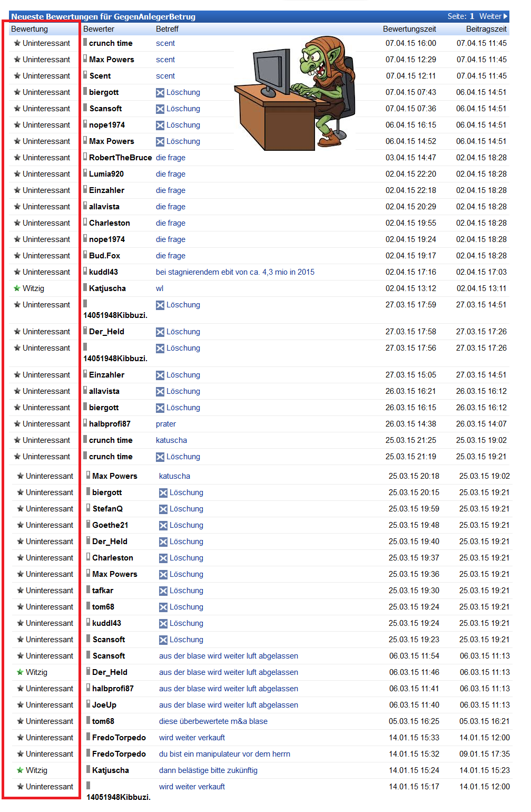This screenshot has height=812, width=531.
Task: Click the star icon in StefanQ's row
Action: pos(21,509)
